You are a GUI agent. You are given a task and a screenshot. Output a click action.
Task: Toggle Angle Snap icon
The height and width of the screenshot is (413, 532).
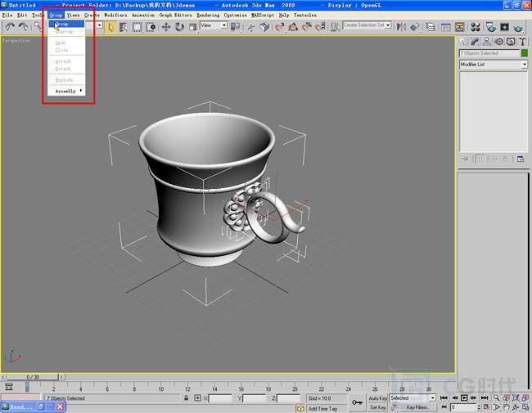point(293,27)
